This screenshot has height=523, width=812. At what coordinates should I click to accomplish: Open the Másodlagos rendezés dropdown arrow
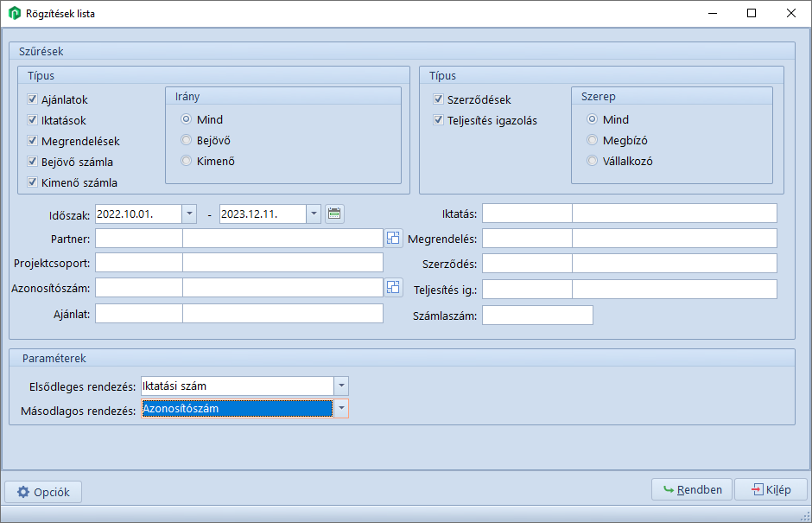341,409
